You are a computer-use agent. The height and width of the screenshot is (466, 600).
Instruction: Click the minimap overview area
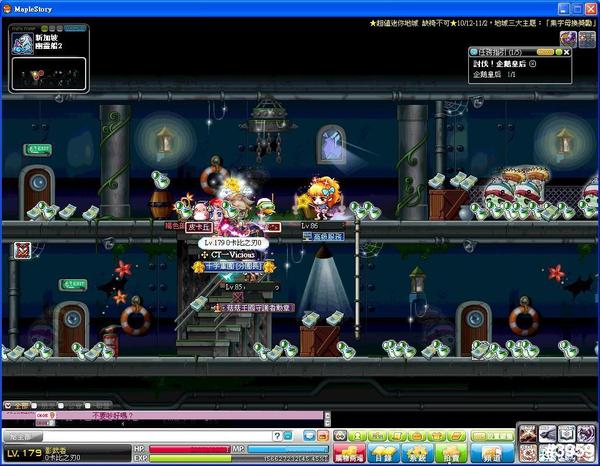pos(49,74)
